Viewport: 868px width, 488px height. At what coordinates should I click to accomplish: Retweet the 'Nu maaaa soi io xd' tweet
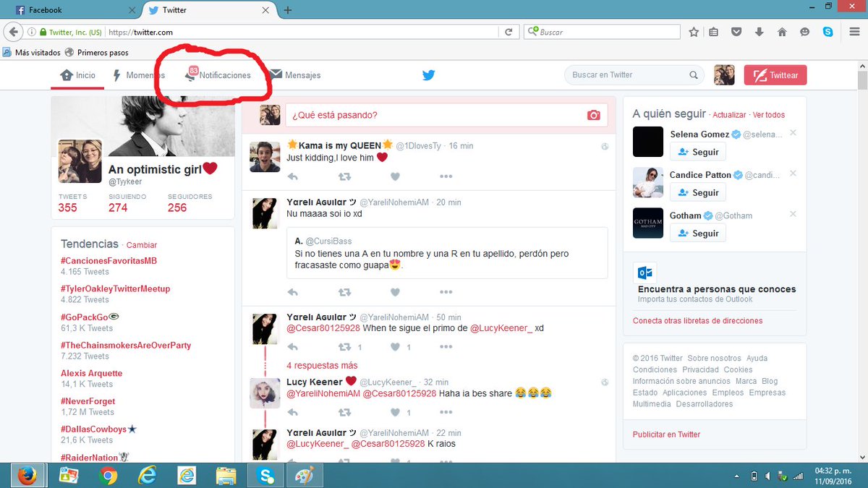tap(345, 292)
